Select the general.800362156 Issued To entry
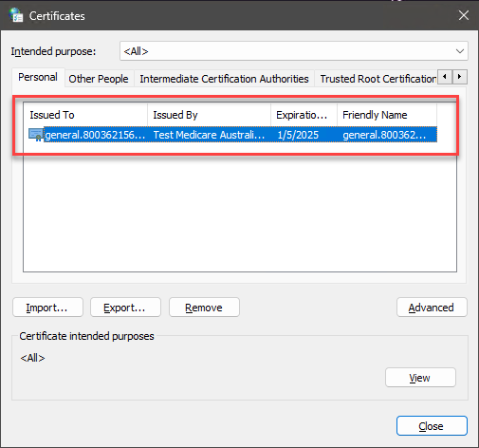This screenshot has width=479, height=448. point(95,135)
